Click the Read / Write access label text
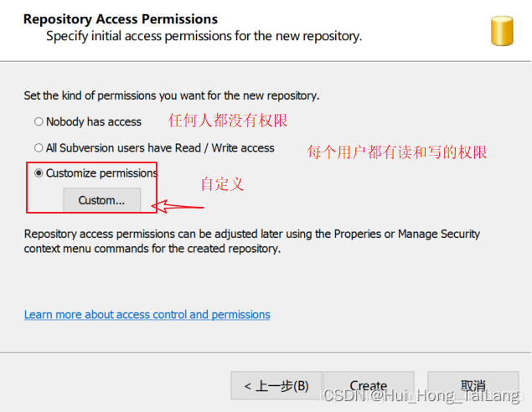The width and height of the screenshot is (532, 412). click(x=225, y=148)
